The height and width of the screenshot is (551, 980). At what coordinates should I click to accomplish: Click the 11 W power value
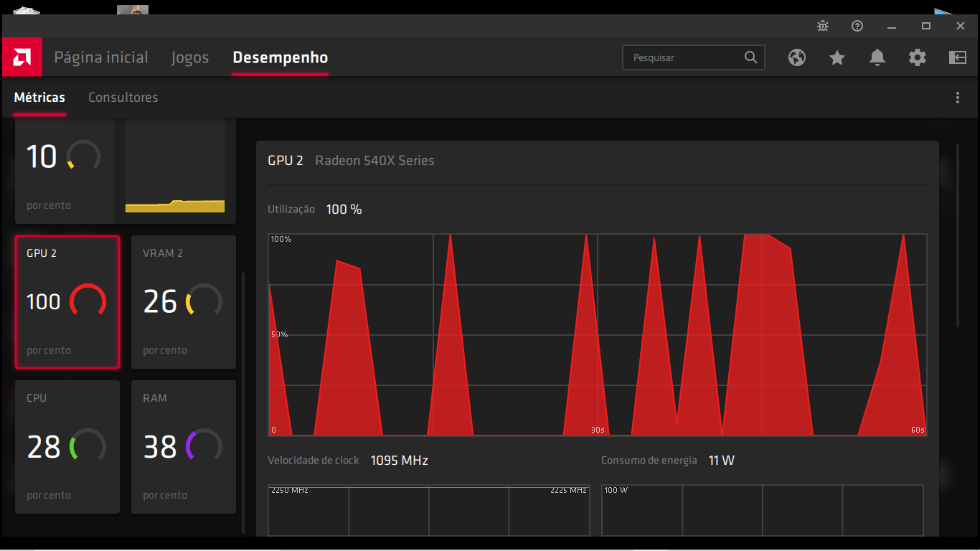[722, 461]
